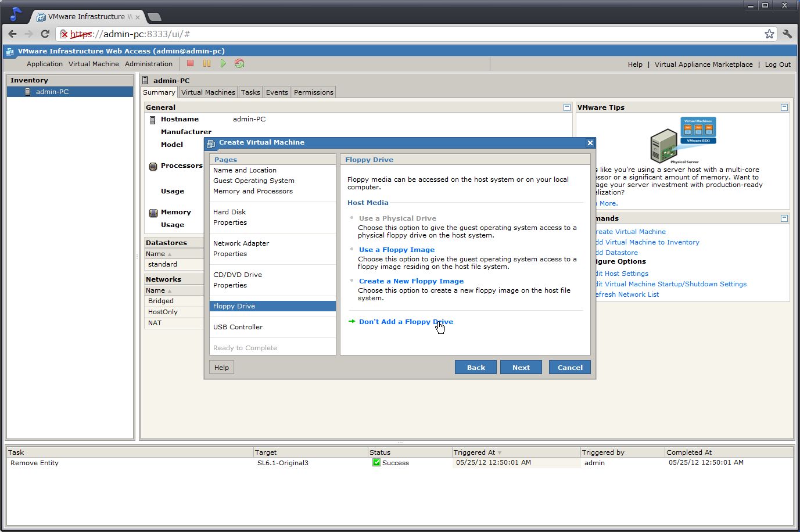This screenshot has height=532, width=800.
Task: Collapse the VMware Tips panel
Action: click(784, 107)
